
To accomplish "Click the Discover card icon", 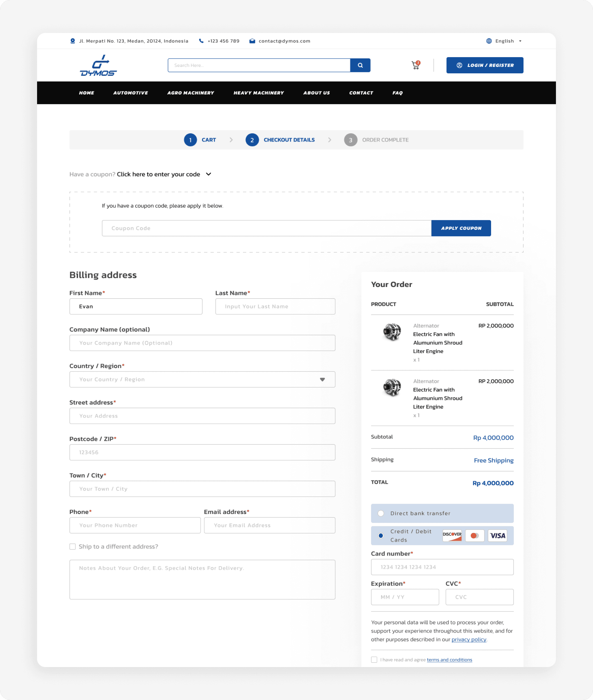I will coord(452,535).
